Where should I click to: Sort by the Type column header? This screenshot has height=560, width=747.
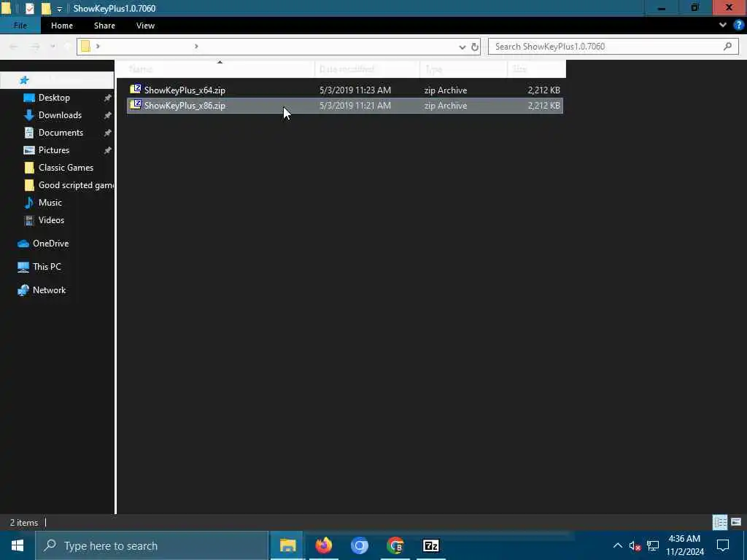[x=463, y=69]
